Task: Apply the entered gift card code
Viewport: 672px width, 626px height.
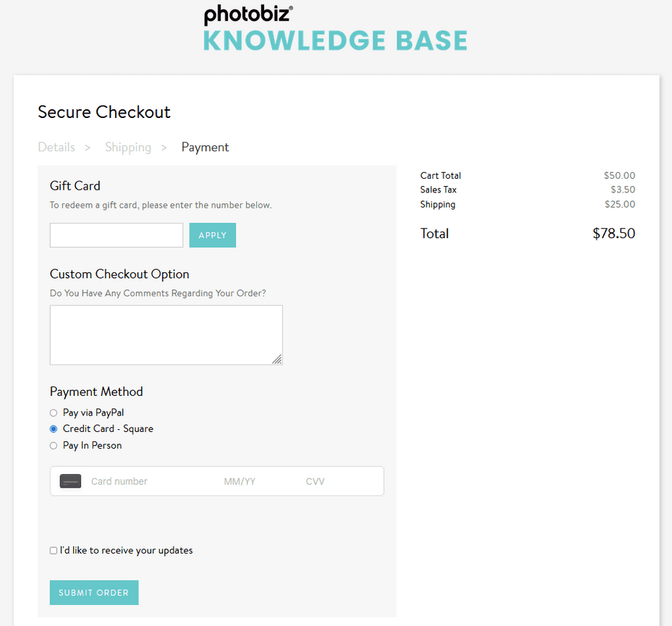Action: tap(212, 234)
